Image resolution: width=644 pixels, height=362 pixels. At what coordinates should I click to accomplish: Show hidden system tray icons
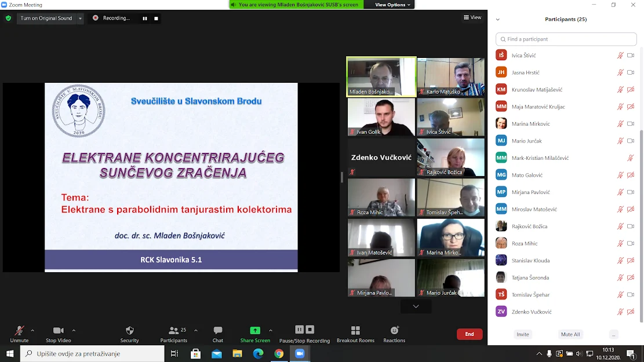(x=539, y=353)
